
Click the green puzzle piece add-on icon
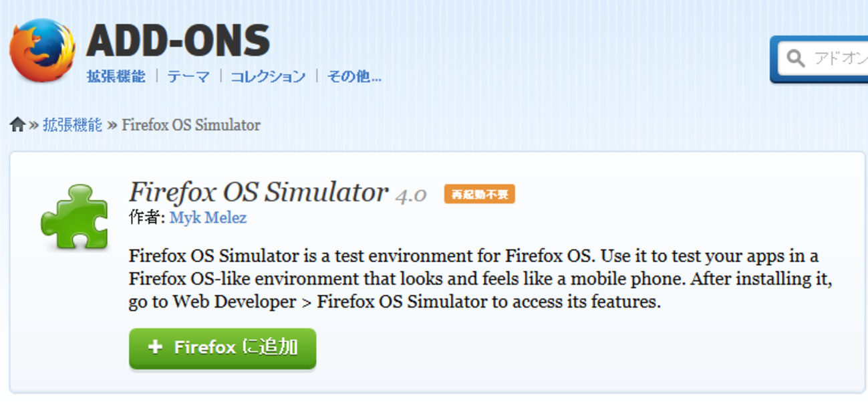pyautogui.click(x=74, y=217)
